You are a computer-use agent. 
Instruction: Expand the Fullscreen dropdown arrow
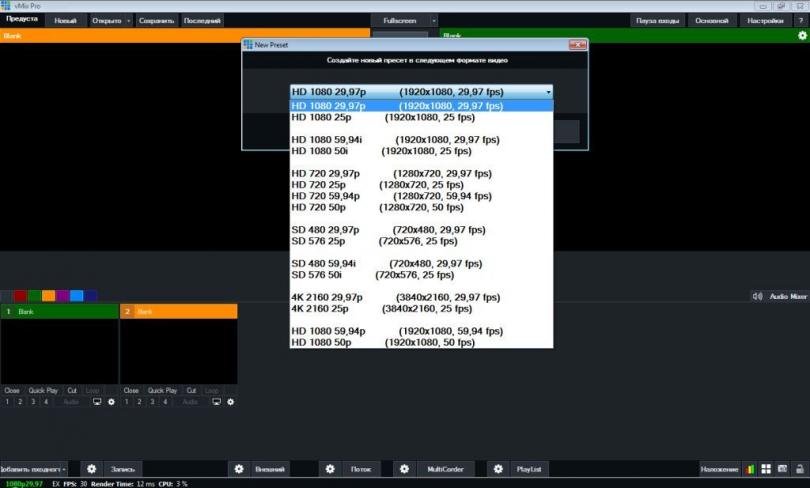click(x=434, y=20)
